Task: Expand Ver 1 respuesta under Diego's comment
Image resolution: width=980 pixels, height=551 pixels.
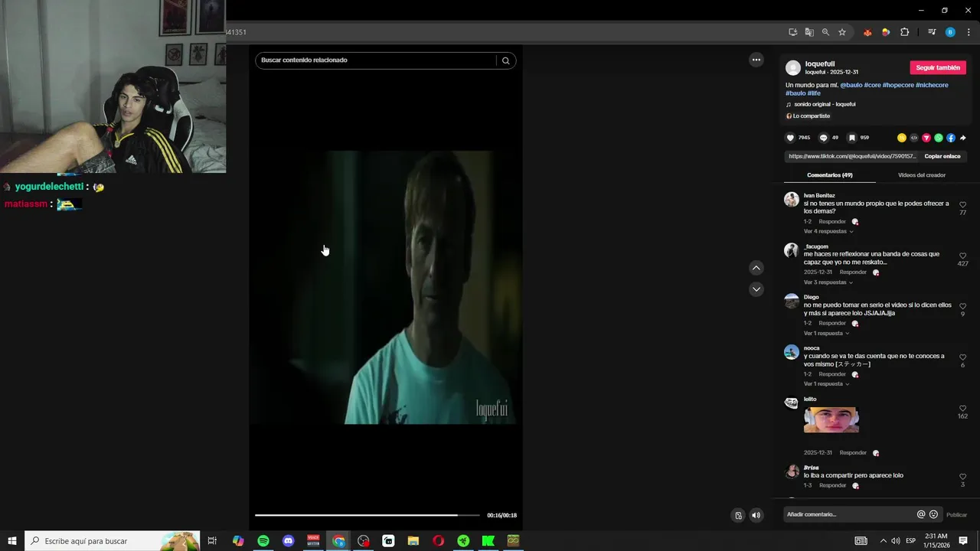Action: coord(826,333)
